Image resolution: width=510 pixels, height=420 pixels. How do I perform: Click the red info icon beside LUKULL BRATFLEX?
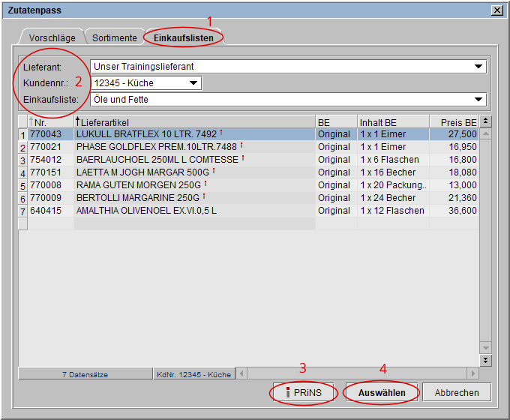tap(221, 133)
